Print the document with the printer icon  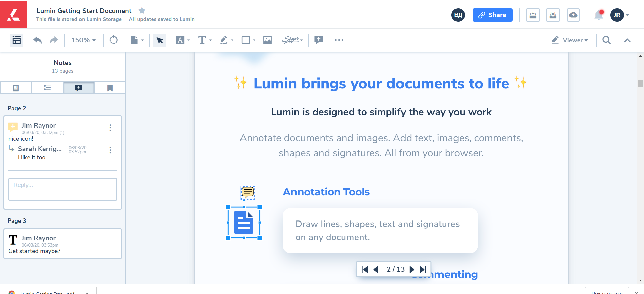pos(553,15)
